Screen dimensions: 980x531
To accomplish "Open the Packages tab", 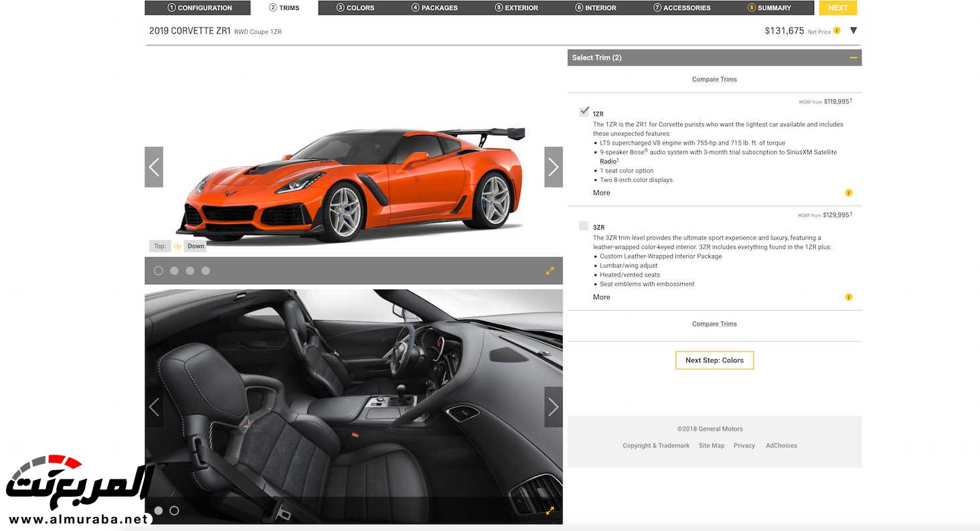I will click(x=434, y=8).
